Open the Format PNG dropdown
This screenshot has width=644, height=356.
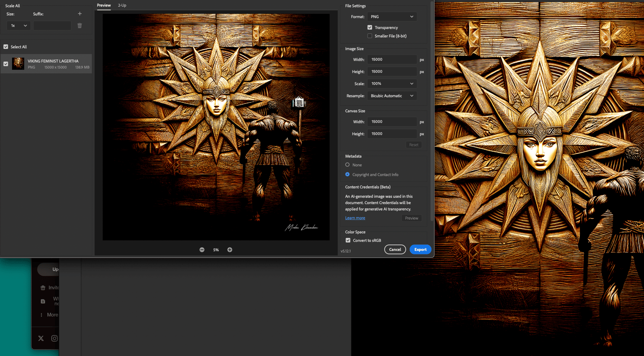pyautogui.click(x=392, y=17)
